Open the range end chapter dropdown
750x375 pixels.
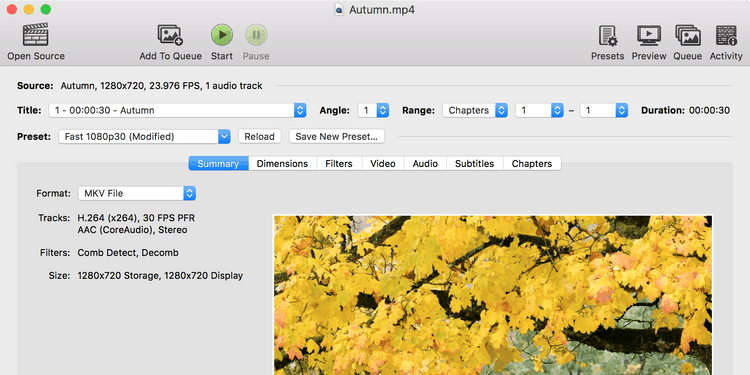[x=603, y=110]
